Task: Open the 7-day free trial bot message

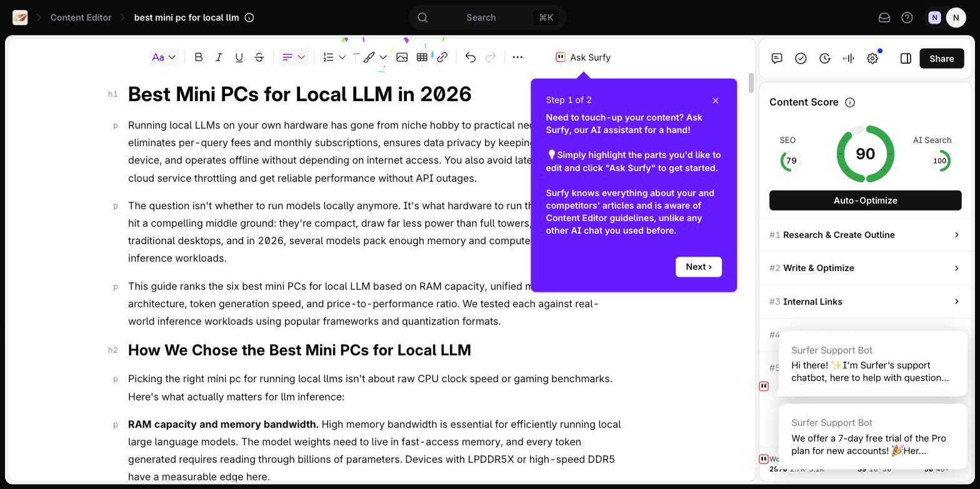Action: click(x=872, y=437)
